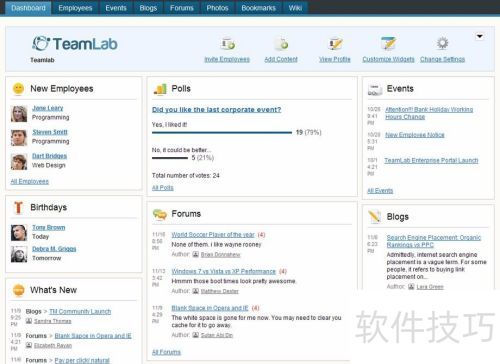Click the Blogs notepad icon
This screenshot has width=500, height=364.
click(375, 217)
